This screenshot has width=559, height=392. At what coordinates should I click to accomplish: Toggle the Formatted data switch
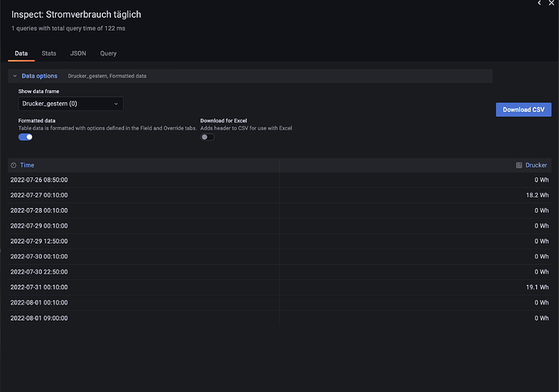tap(26, 137)
